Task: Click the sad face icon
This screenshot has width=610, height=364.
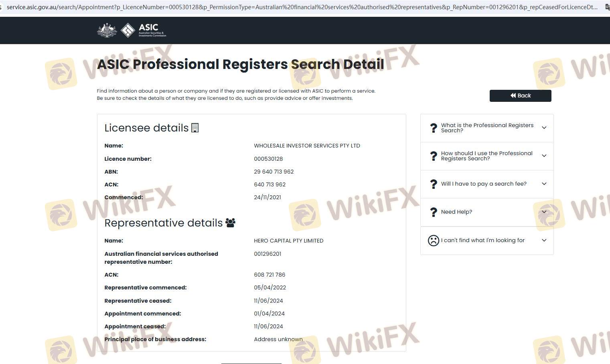Action: click(x=434, y=241)
